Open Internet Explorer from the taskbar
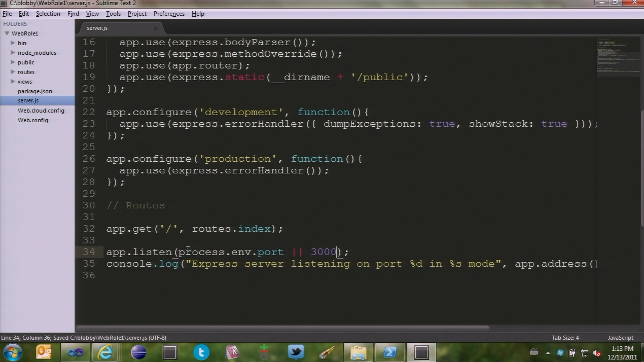 (x=106, y=352)
